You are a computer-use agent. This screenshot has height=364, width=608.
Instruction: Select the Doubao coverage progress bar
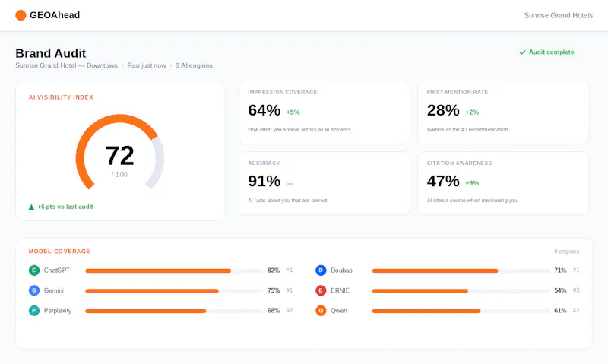(461, 271)
